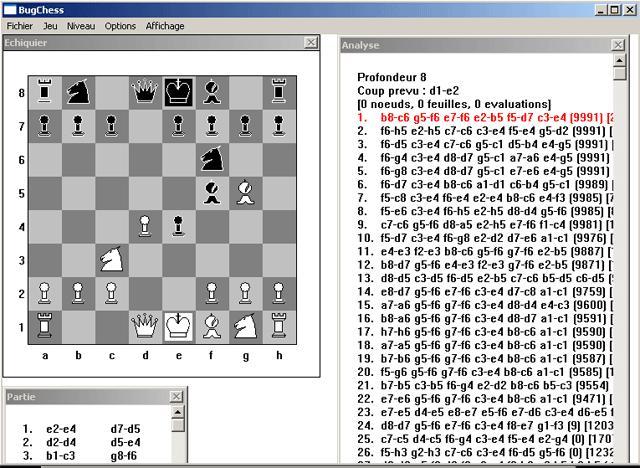Image resolution: width=640 pixels, height=468 pixels.
Task: Click the black pawn on a7
Action: click(x=44, y=126)
